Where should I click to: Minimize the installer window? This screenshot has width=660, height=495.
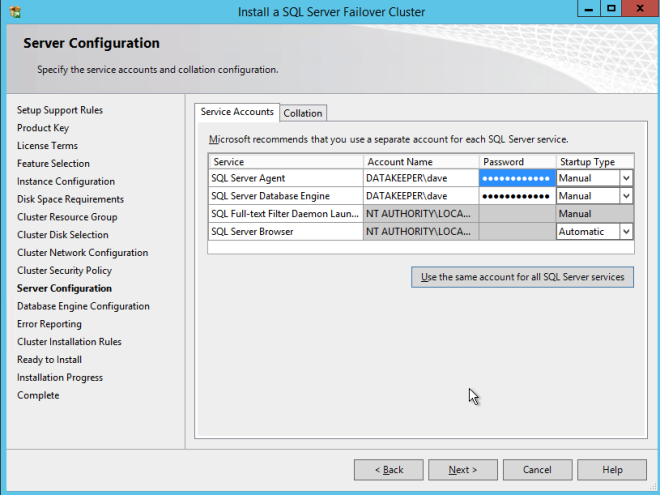588,9
